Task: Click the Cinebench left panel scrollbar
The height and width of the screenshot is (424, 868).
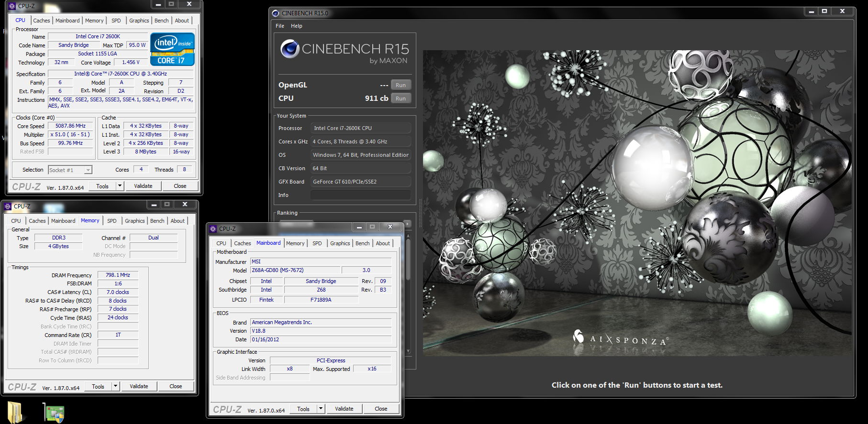Action: [x=408, y=294]
